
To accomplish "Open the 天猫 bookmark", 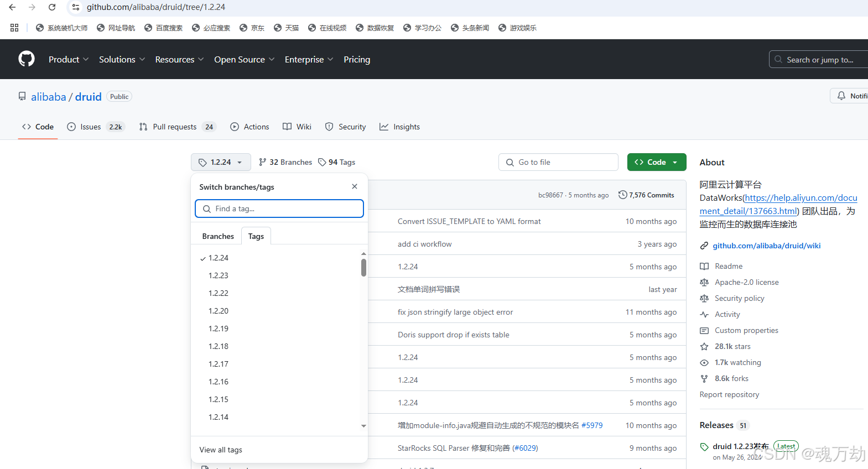I will coord(286,28).
